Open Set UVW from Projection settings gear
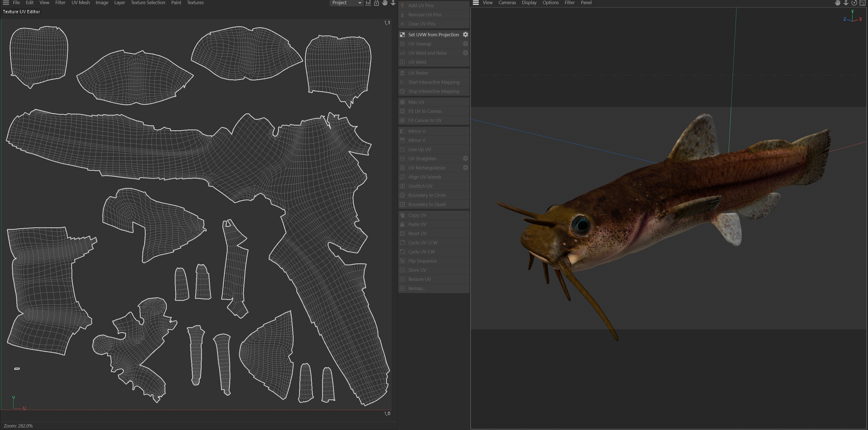 [x=465, y=34]
